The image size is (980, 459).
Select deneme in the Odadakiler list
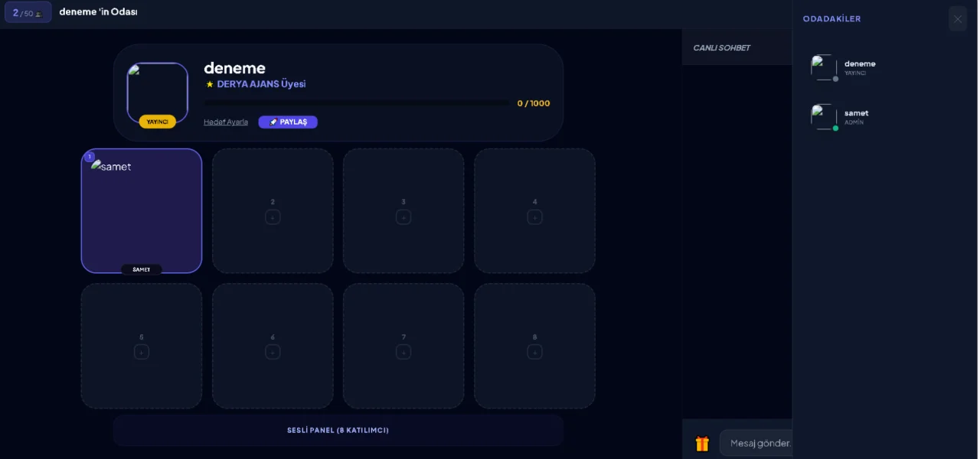pos(885,67)
